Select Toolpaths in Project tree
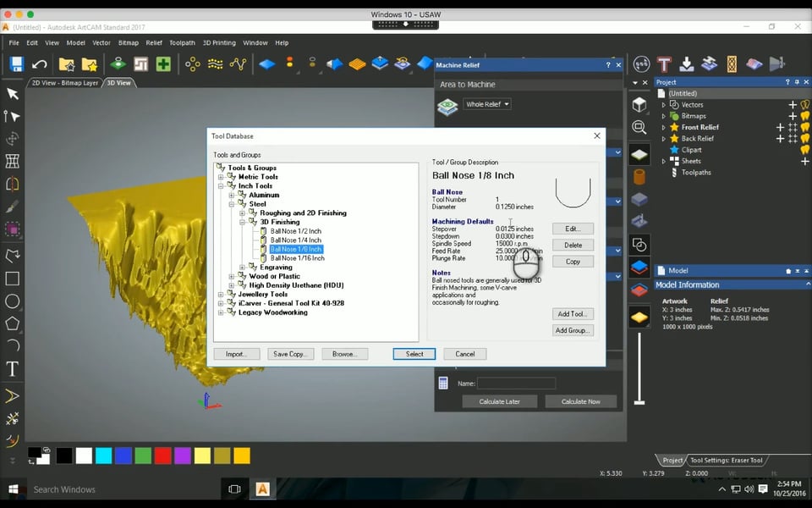The height and width of the screenshot is (508, 812). (696, 172)
